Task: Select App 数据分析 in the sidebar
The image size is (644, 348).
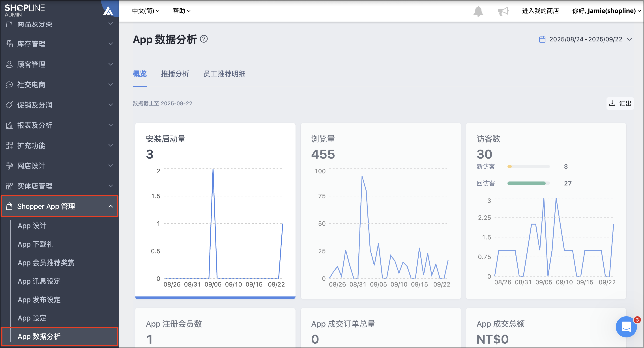Action: pos(60,337)
